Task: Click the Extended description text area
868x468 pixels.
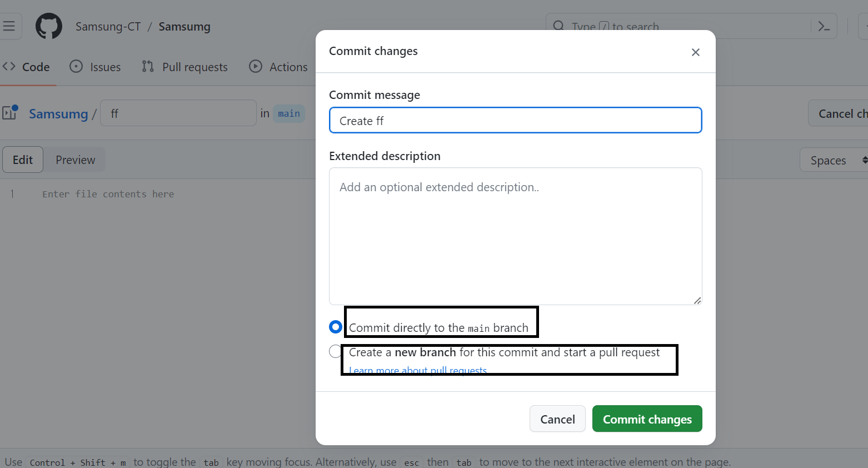Action: click(x=516, y=236)
